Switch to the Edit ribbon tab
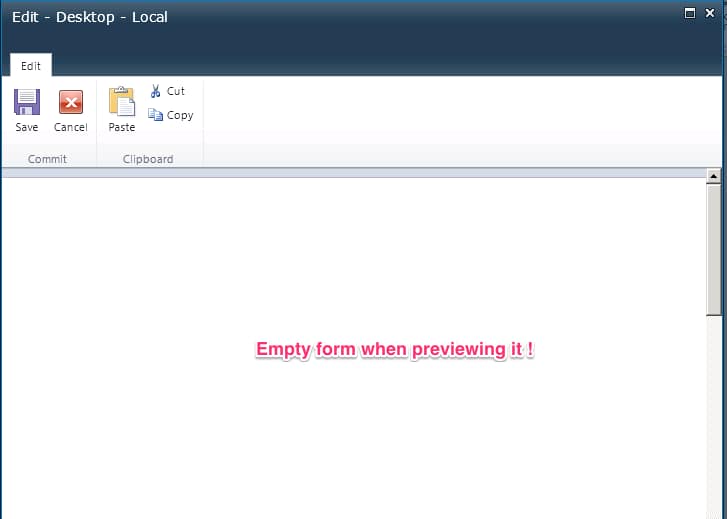Viewport: 727px width, 519px height. 31,65
